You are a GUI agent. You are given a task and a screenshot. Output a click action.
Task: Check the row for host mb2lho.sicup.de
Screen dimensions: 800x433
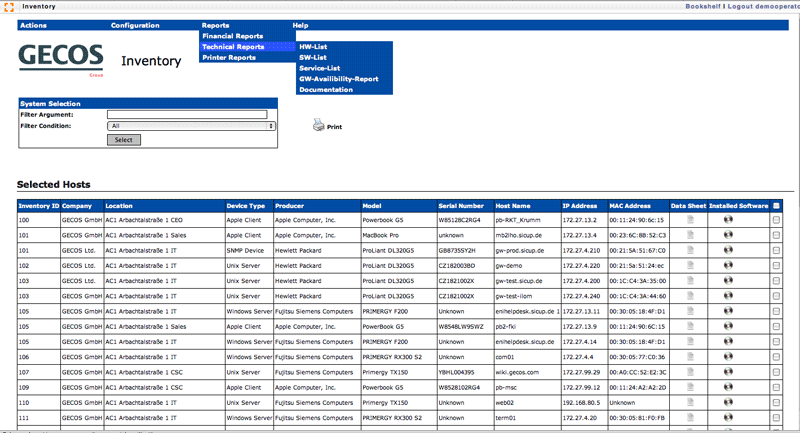click(x=776, y=236)
